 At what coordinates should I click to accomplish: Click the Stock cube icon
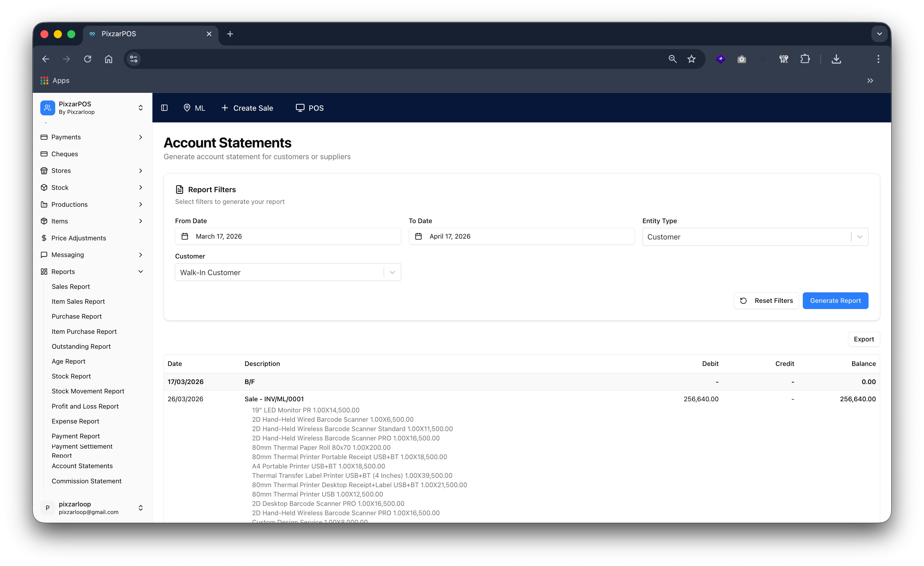click(44, 187)
